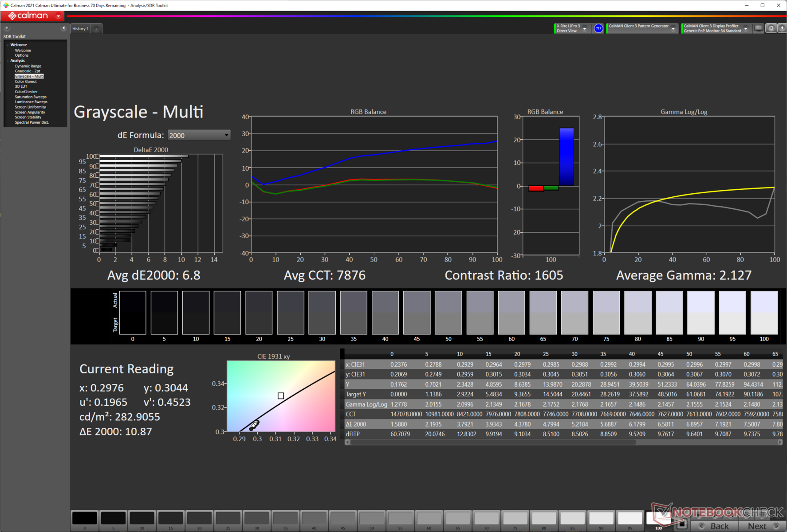The image size is (787, 532).
Task: Collapse the SDR Toolkit sidebar with the arrow
Action: [x=63, y=28]
